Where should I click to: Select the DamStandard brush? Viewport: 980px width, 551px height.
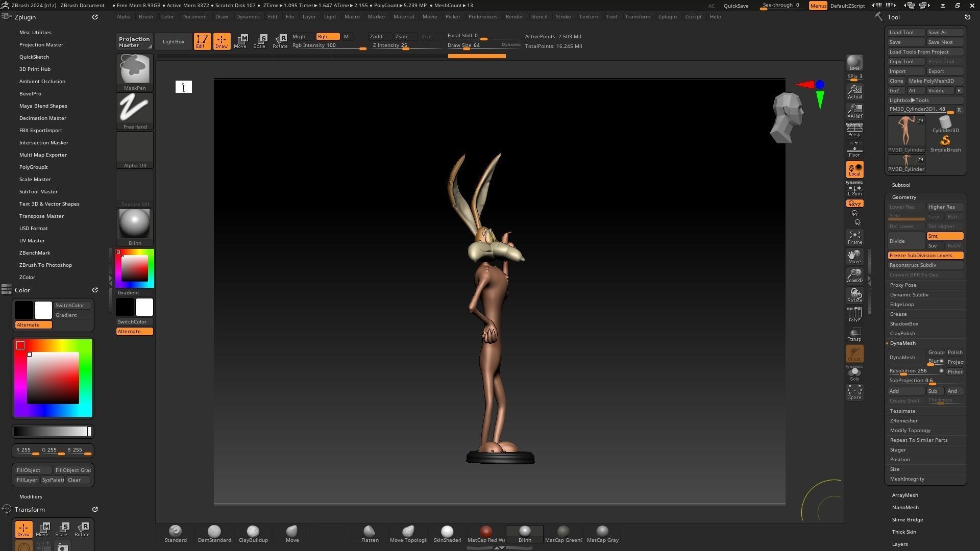coord(214,534)
